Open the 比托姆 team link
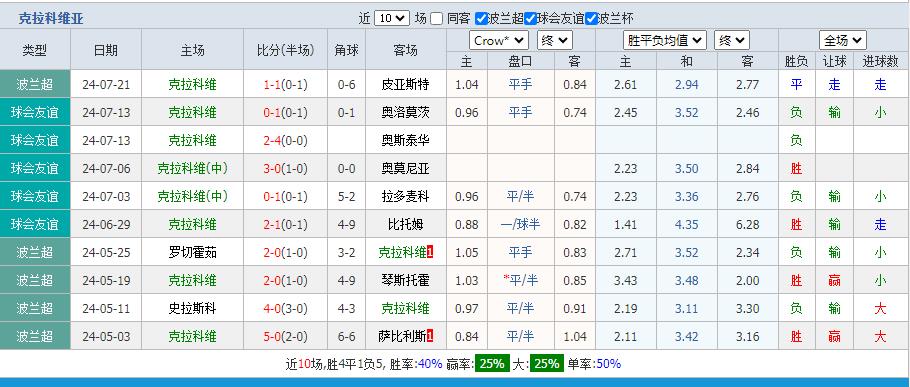Viewport: 910px width, 387px height. [x=406, y=224]
